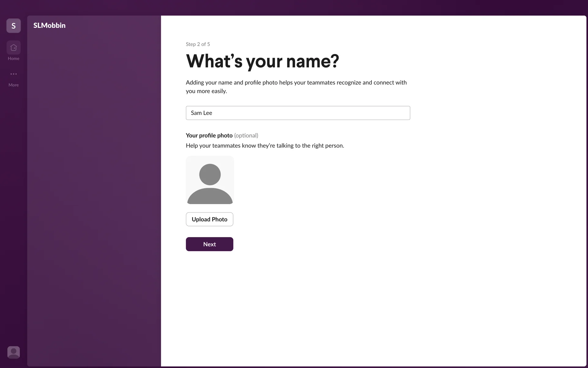Click the More three-dots icon
Image resolution: width=588 pixels, height=368 pixels.
click(x=13, y=74)
